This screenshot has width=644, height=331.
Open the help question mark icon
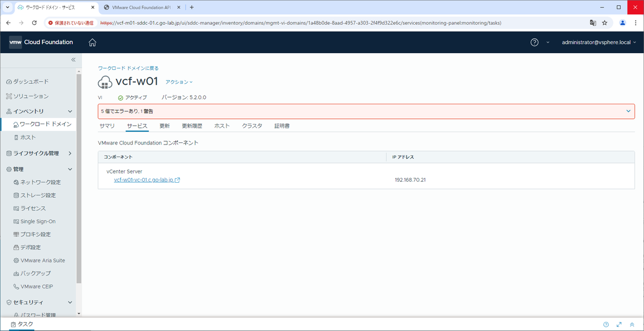535,42
